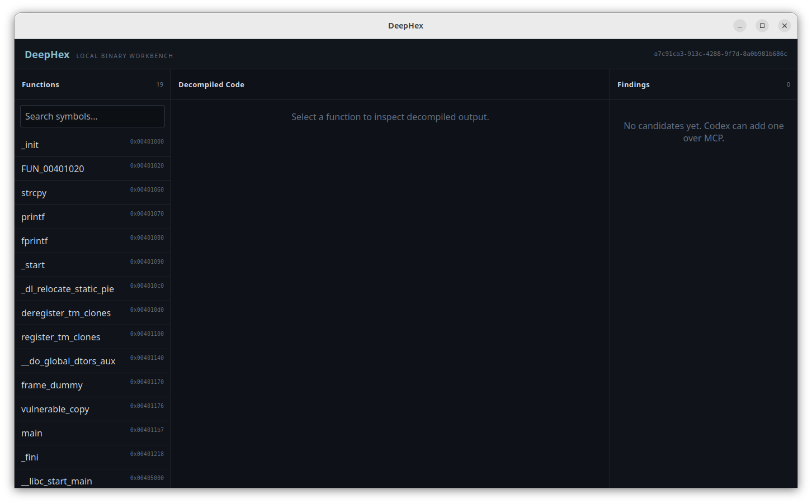Image resolution: width=812 pixels, height=504 pixels.
Task: Select the printf function entry
Action: pyautogui.click(x=92, y=217)
